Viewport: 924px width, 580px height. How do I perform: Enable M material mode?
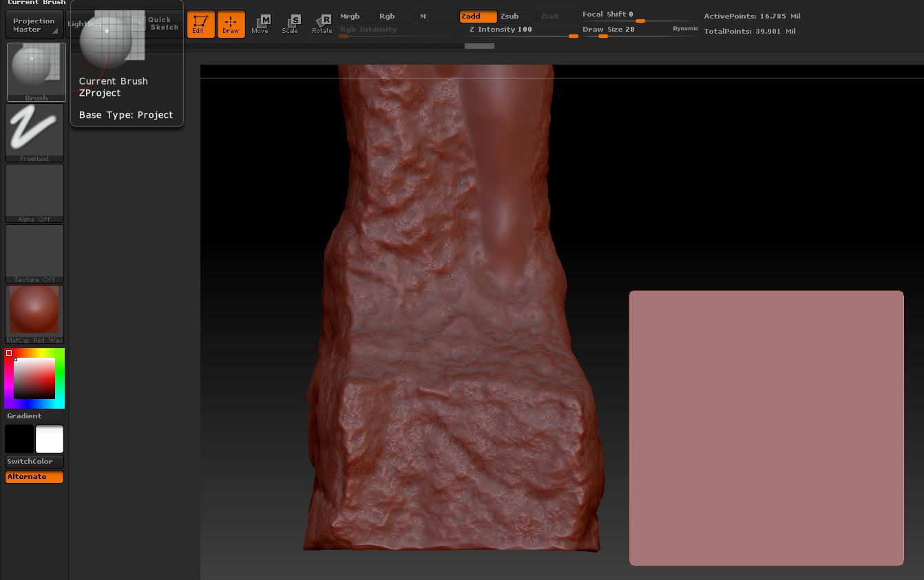pyautogui.click(x=437, y=16)
